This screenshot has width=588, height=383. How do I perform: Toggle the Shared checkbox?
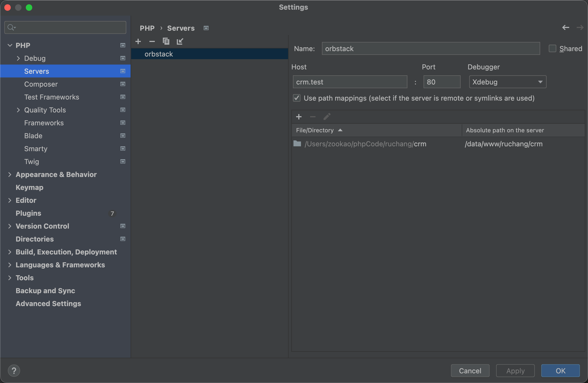pos(553,48)
